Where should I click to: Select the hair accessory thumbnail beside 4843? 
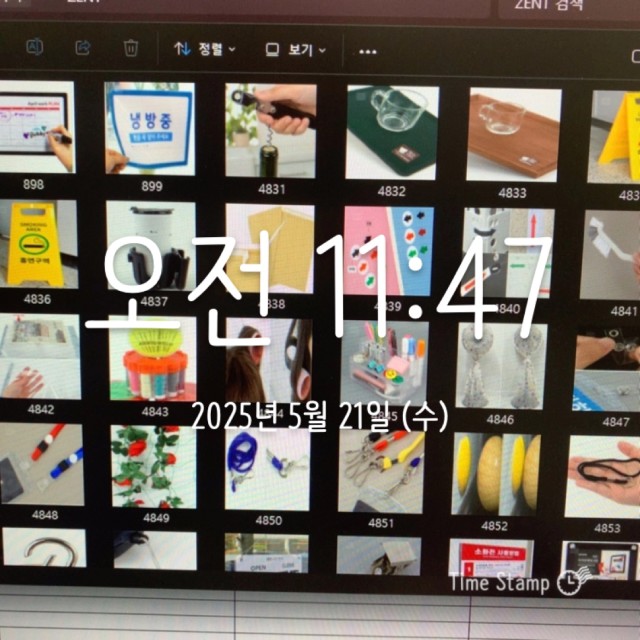click(x=269, y=361)
